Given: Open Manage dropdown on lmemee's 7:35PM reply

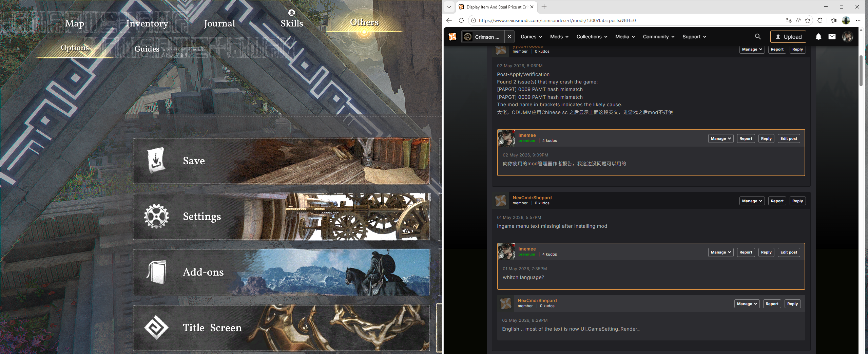Looking at the screenshot, I should tap(721, 252).
